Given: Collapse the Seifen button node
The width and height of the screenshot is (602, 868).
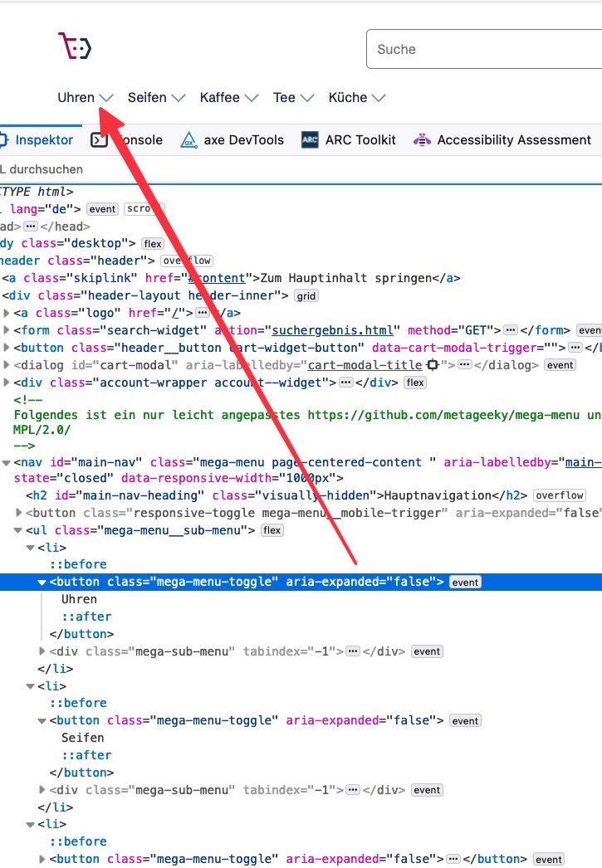Looking at the screenshot, I should [x=42, y=721].
